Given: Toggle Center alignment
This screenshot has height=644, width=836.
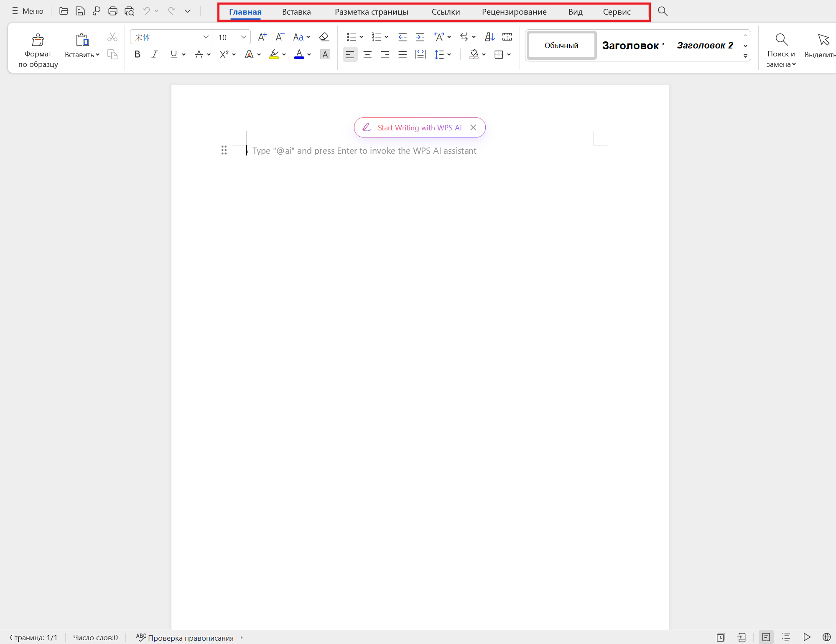Looking at the screenshot, I should [367, 54].
